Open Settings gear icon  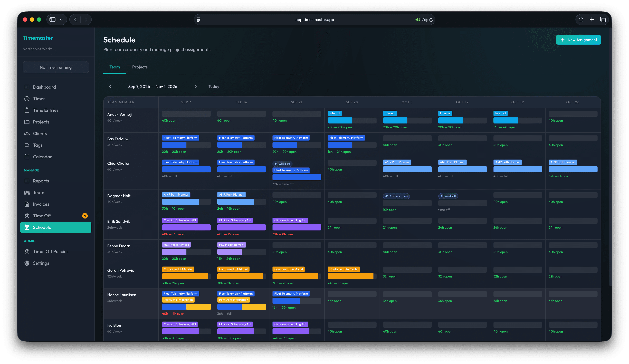27,263
